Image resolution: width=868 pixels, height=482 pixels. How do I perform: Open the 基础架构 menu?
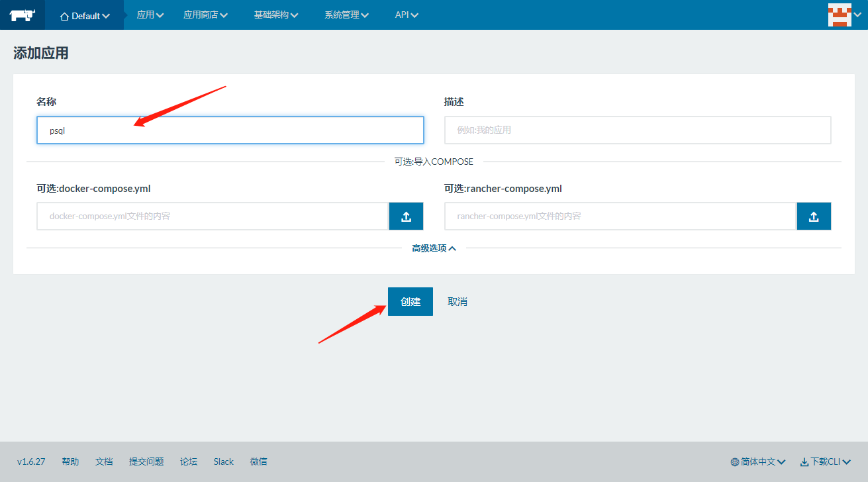tap(276, 15)
